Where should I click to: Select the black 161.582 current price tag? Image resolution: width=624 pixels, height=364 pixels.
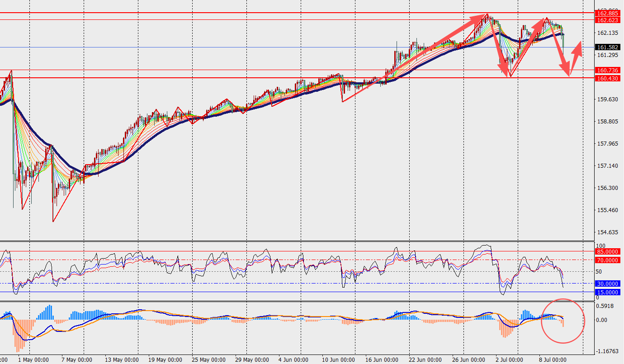(607, 47)
